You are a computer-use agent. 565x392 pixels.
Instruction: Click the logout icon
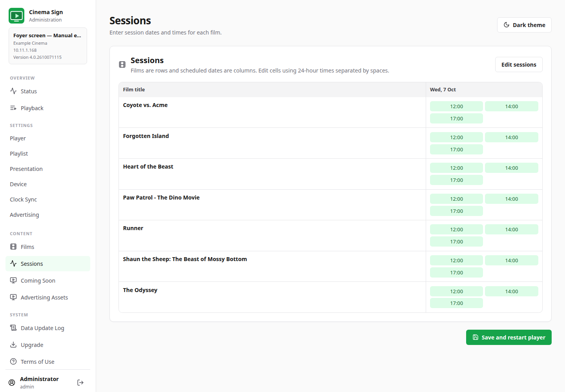[80, 383]
